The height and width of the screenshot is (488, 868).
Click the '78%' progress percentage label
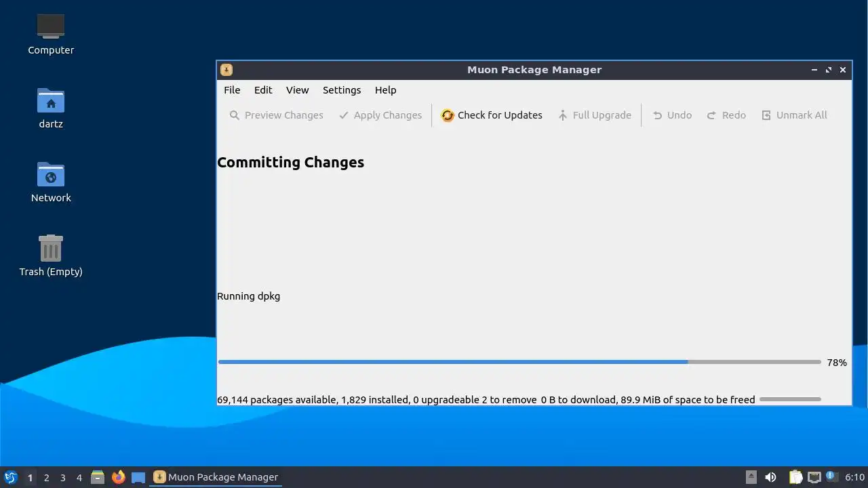click(x=837, y=363)
